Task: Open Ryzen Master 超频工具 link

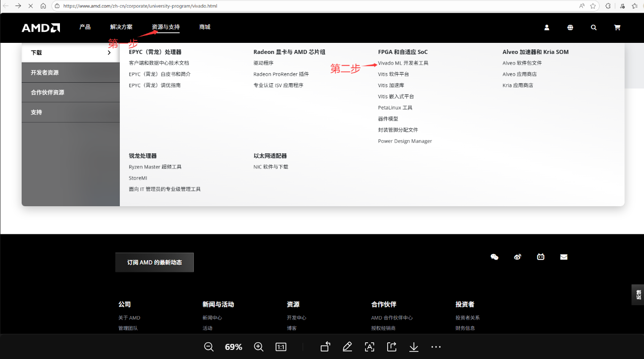Action: click(x=155, y=167)
